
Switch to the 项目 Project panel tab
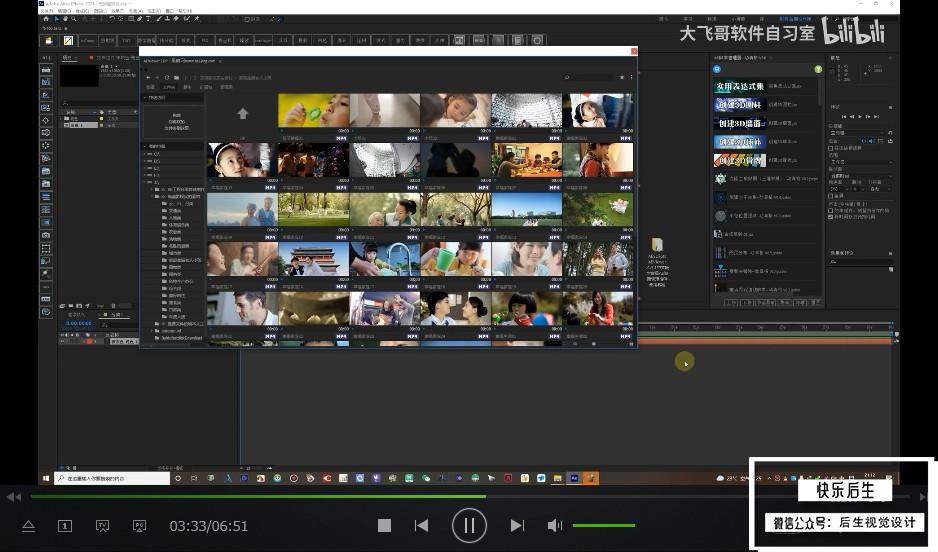click(67, 57)
